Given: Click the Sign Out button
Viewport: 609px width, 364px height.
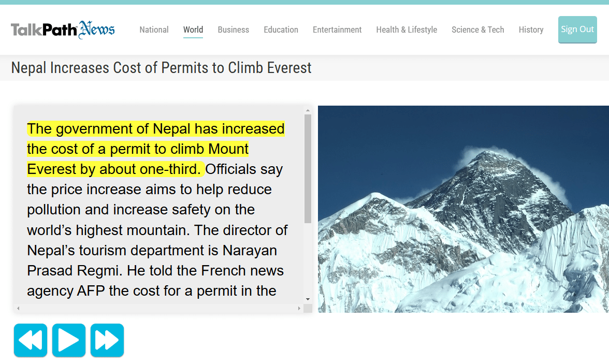Looking at the screenshot, I should (577, 30).
